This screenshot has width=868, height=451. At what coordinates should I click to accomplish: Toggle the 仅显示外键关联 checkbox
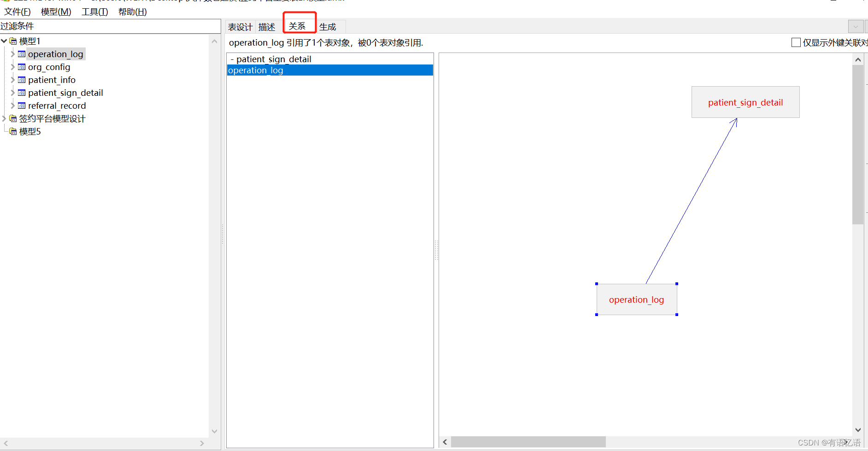pos(796,42)
